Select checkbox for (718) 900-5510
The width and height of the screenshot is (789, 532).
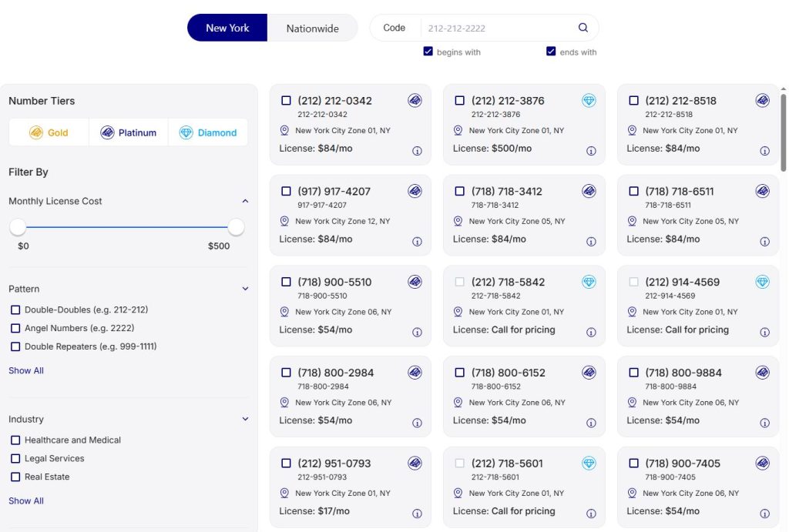click(286, 282)
